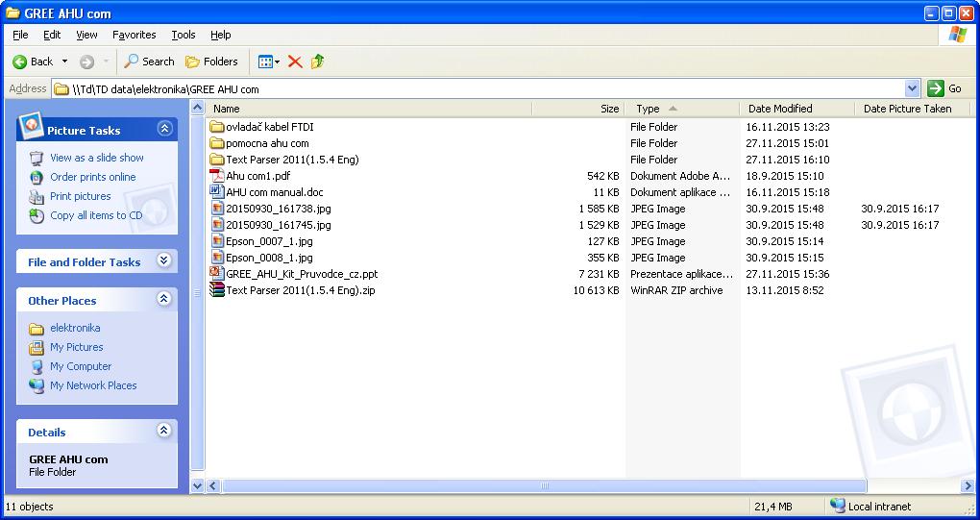The height and width of the screenshot is (520, 980).
Task: Select the 20150930_161738.jpg image icon
Action: click(217, 209)
